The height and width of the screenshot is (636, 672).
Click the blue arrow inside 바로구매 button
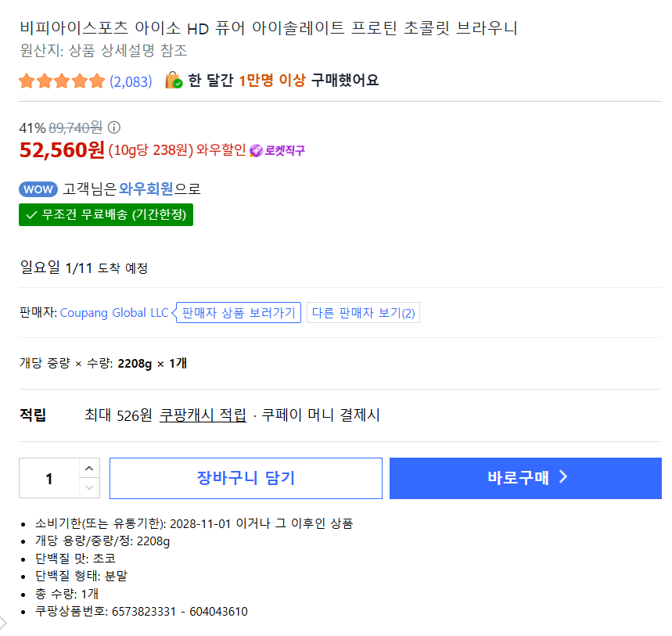click(x=565, y=478)
